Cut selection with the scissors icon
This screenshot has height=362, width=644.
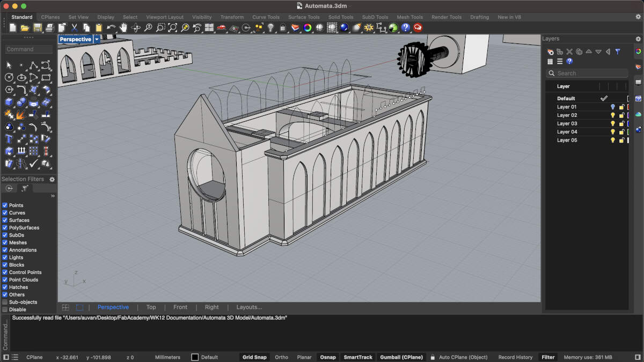tap(74, 27)
